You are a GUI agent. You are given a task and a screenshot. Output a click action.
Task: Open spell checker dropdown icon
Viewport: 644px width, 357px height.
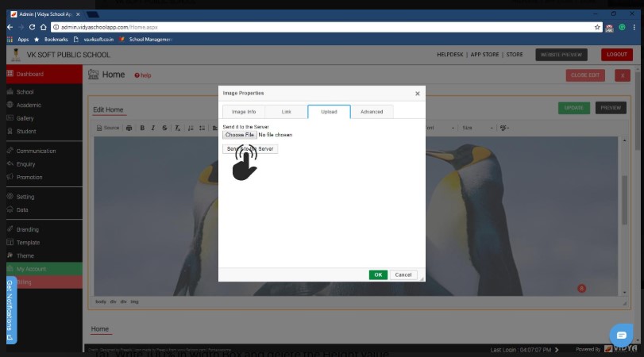tap(504, 128)
